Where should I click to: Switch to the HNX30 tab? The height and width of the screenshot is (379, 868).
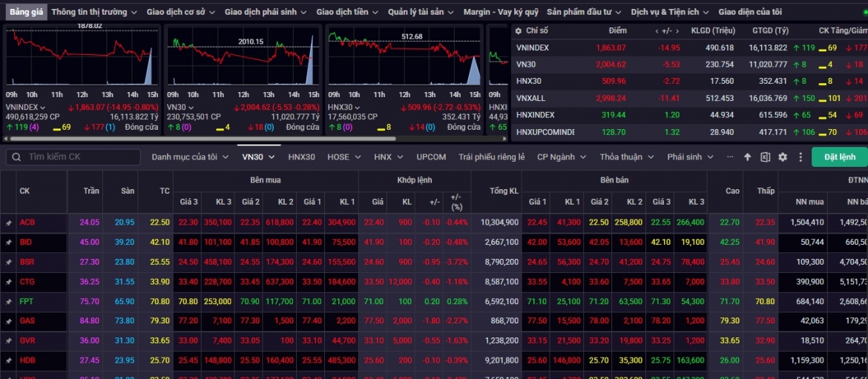[301, 157]
